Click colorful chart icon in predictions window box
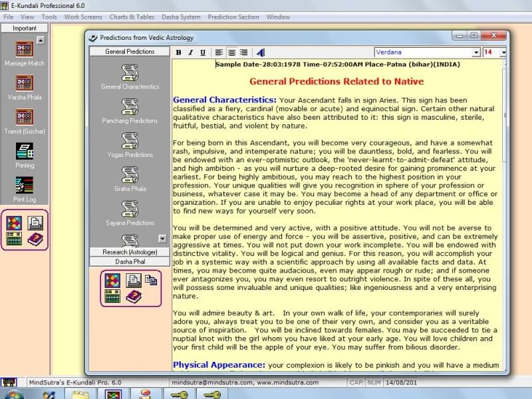532x399 pixels. tap(112, 281)
